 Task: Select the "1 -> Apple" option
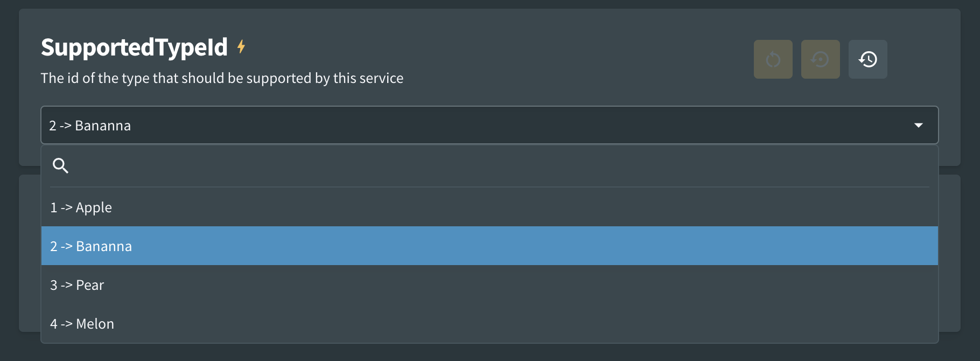[x=489, y=207]
